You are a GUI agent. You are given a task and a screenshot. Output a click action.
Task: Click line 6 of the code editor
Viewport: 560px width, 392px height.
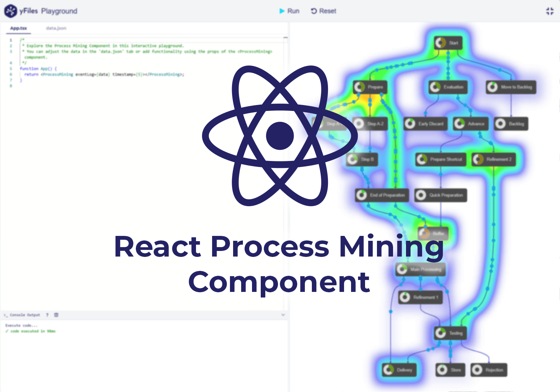105,74
